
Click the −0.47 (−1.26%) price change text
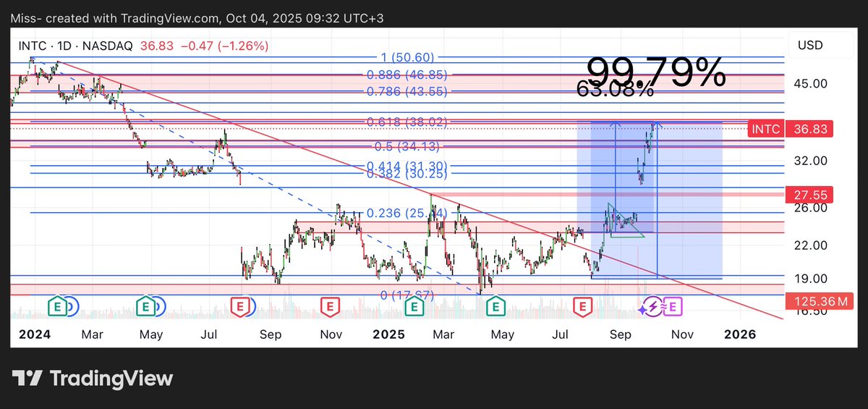(x=224, y=46)
